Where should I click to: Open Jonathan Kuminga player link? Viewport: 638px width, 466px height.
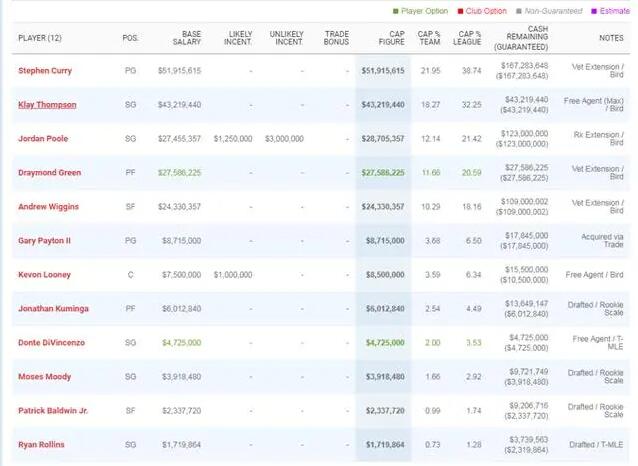(53, 308)
